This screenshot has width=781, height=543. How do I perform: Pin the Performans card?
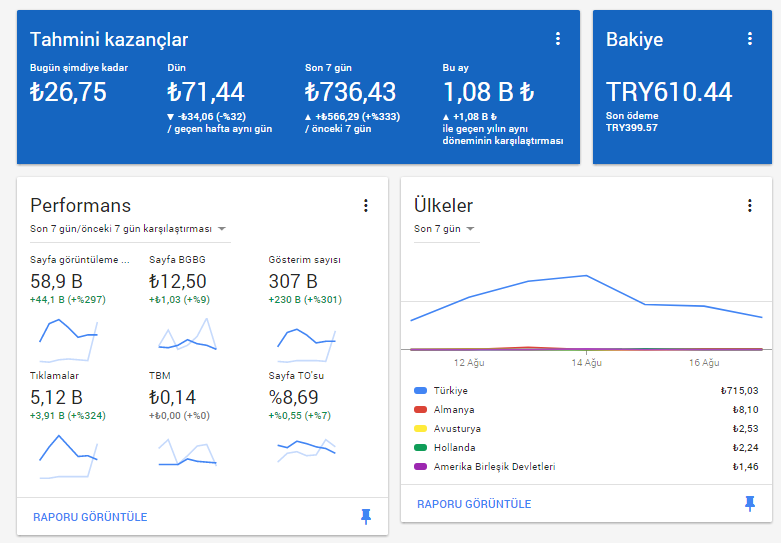pos(366,517)
